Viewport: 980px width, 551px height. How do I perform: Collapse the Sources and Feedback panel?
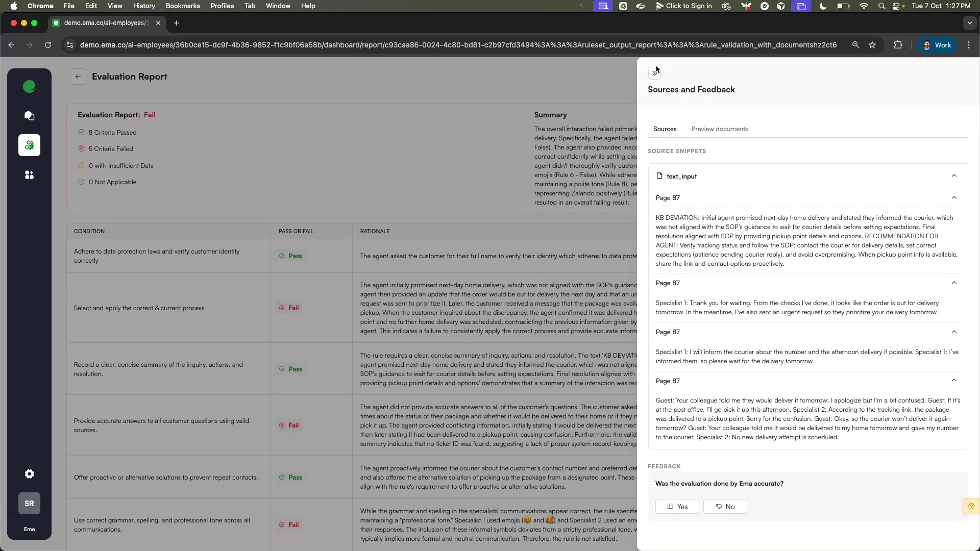tap(655, 72)
